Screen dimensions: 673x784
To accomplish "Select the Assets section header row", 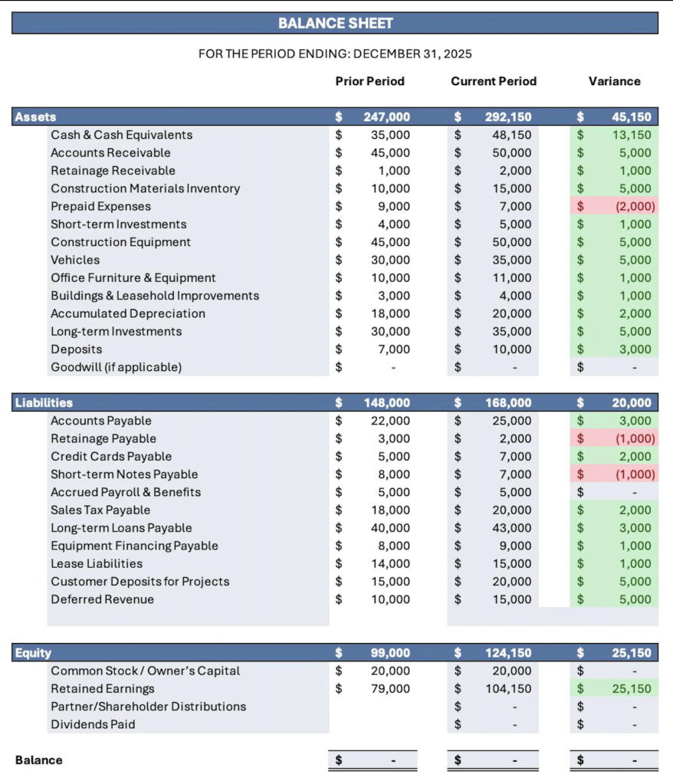I will [34, 116].
